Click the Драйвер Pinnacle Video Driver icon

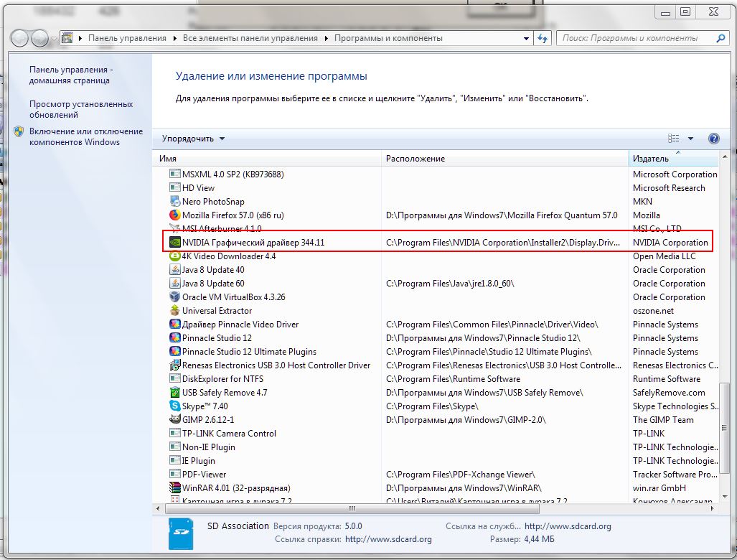(x=175, y=324)
